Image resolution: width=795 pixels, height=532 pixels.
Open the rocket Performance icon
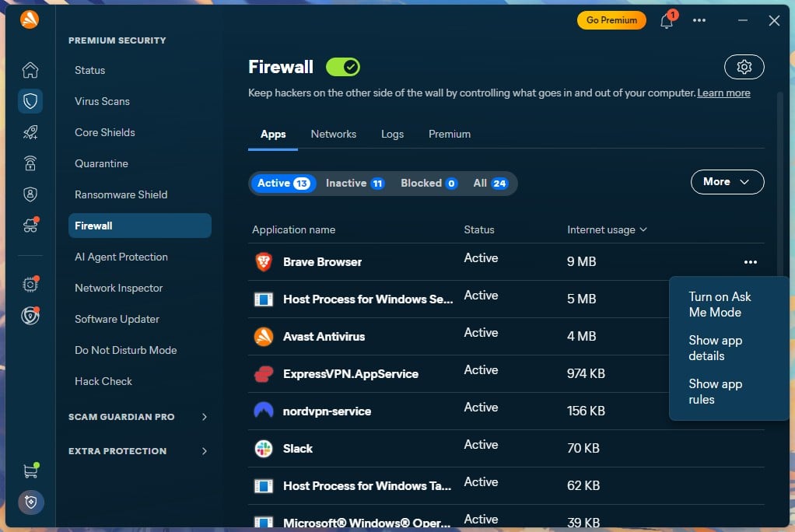pyautogui.click(x=30, y=132)
